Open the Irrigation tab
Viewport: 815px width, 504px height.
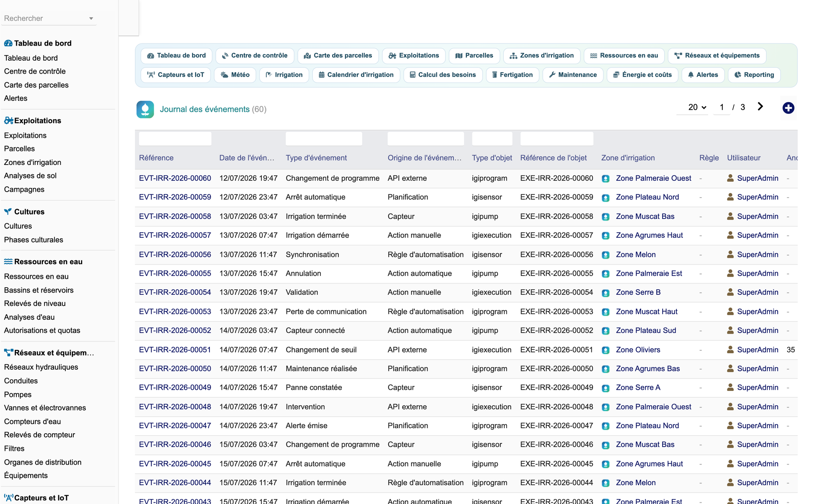[284, 75]
